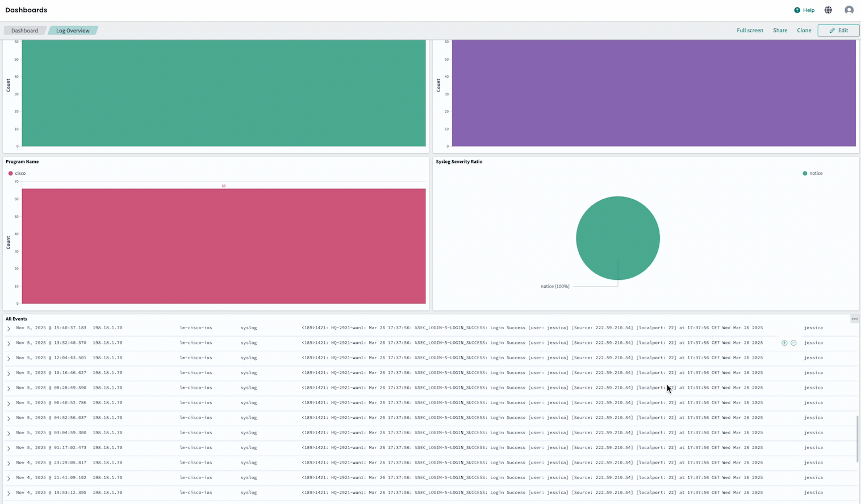Click the Syslog Severity Ratio panel title
Image resolution: width=861 pixels, height=504 pixels.
[459, 162]
